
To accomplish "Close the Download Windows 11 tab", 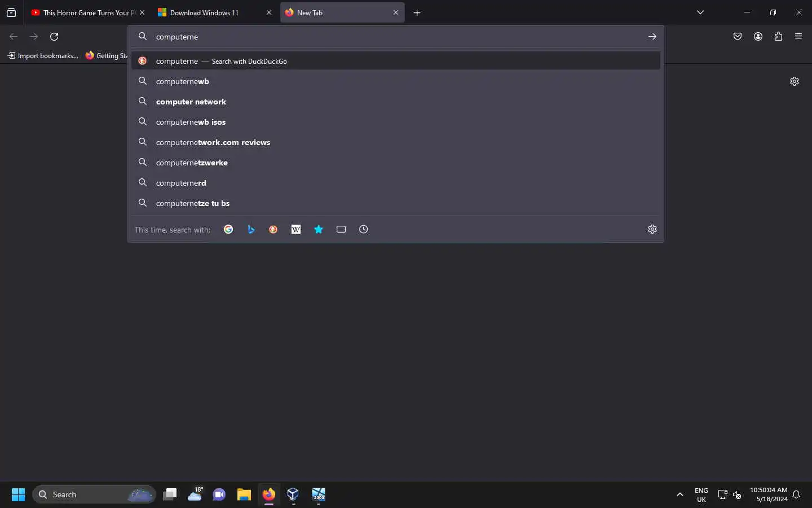I will pyautogui.click(x=269, y=12).
